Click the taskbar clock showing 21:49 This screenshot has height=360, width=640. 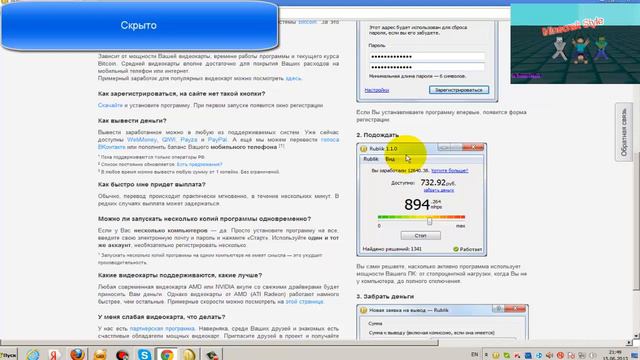pos(615,355)
